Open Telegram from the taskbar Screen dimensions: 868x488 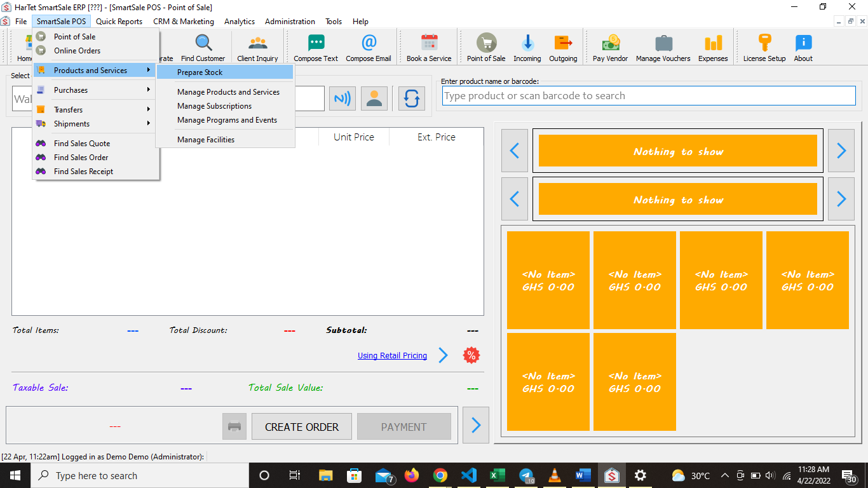pyautogui.click(x=526, y=475)
